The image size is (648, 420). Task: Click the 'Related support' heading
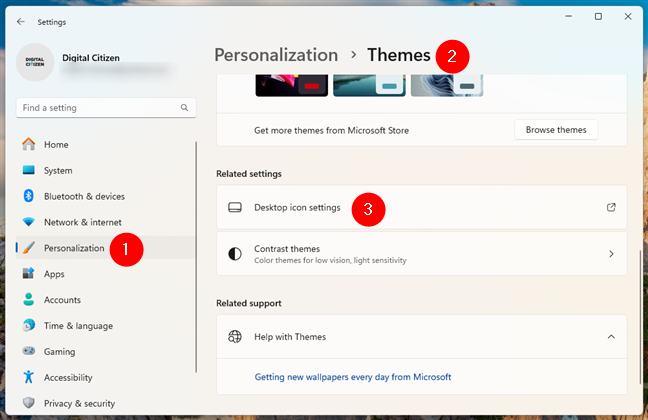click(249, 303)
